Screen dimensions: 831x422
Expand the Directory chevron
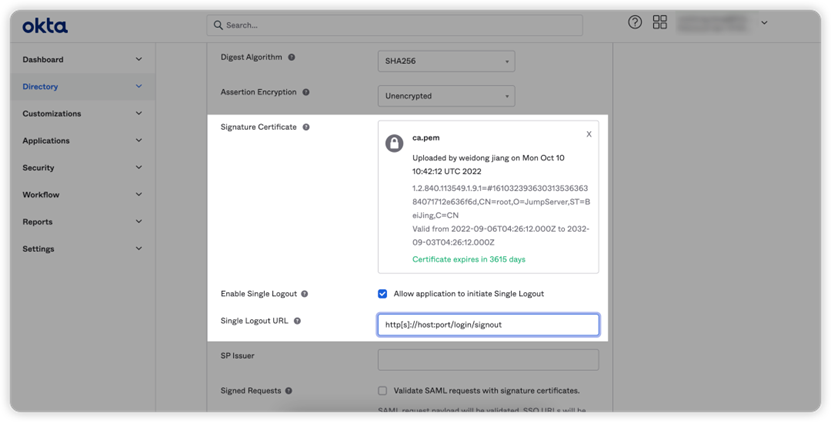[139, 86]
